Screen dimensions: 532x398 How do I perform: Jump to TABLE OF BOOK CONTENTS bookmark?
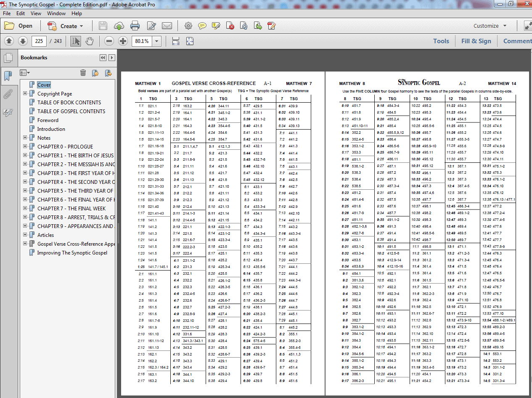tap(69, 103)
